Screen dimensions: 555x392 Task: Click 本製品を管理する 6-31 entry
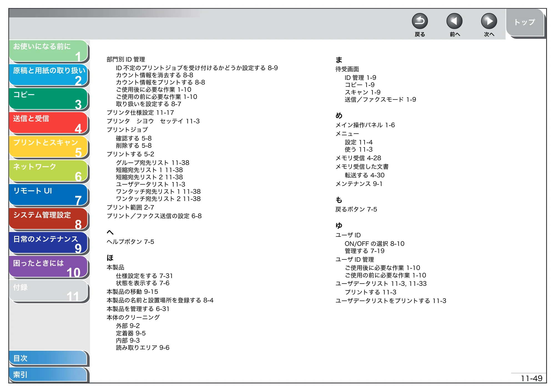pyautogui.click(x=138, y=309)
